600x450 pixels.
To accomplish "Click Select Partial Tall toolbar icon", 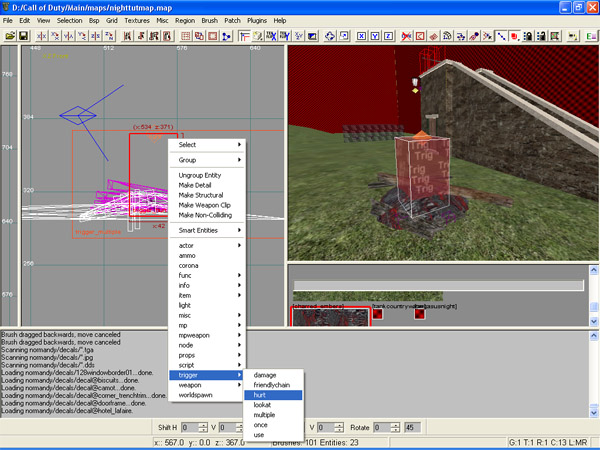I will click(154, 36).
